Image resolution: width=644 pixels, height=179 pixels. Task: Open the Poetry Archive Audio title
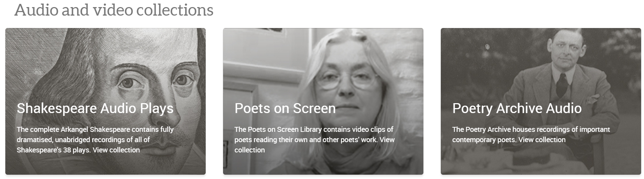(517, 108)
